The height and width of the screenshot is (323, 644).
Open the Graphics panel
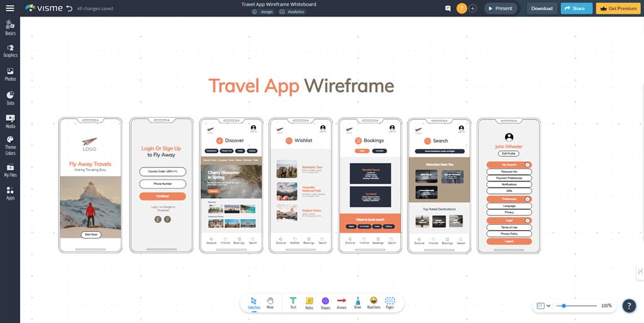(x=10, y=51)
